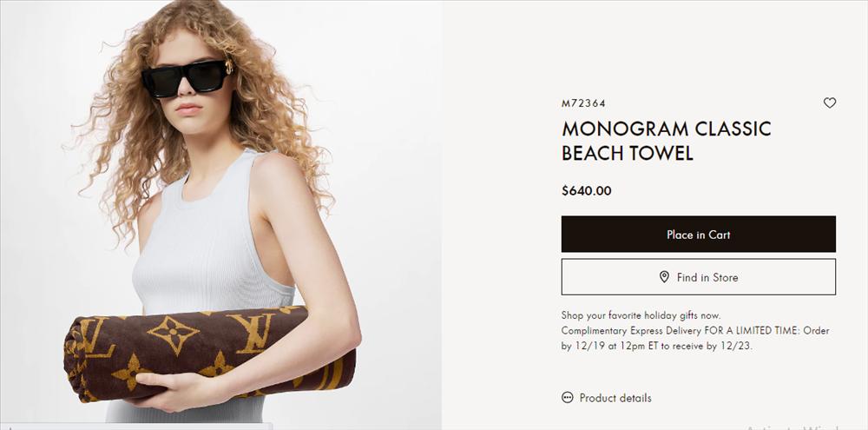Viewport: 868px width, 430px height.
Task: Click the holiday gifts promo line
Action: click(641, 315)
